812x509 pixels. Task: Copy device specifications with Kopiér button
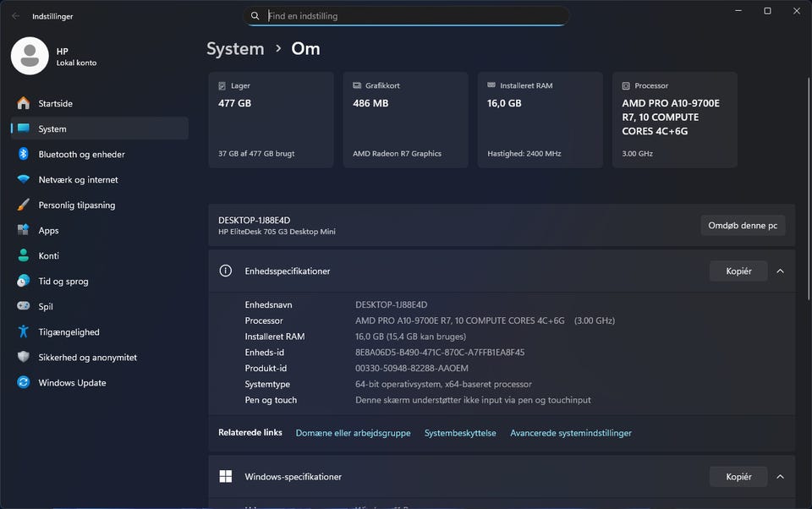point(738,271)
